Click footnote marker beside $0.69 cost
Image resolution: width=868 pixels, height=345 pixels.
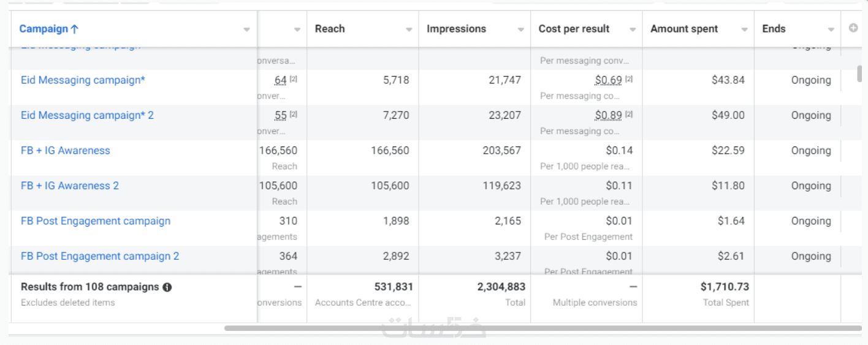click(x=629, y=80)
